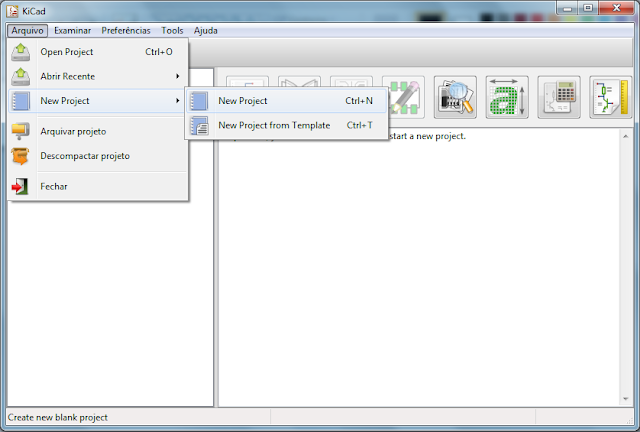The width and height of the screenshot is (640, 432).
Task: Choose Open Project menu entry
Action: [98, 52]
